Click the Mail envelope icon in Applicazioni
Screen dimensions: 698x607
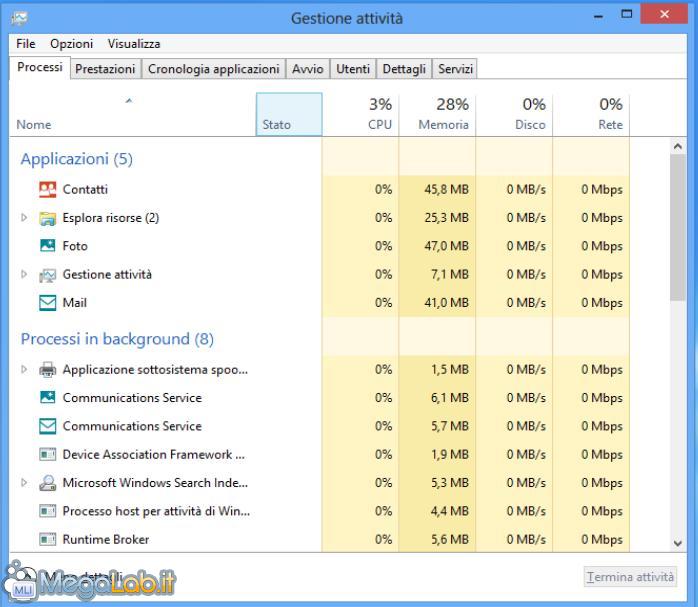(x=48, y=303)
